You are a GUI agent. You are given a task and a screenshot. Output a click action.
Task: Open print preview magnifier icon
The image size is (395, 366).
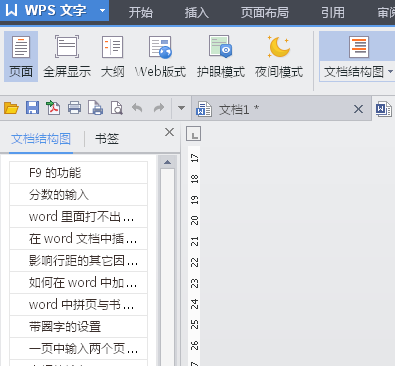(x=117, y=108)
